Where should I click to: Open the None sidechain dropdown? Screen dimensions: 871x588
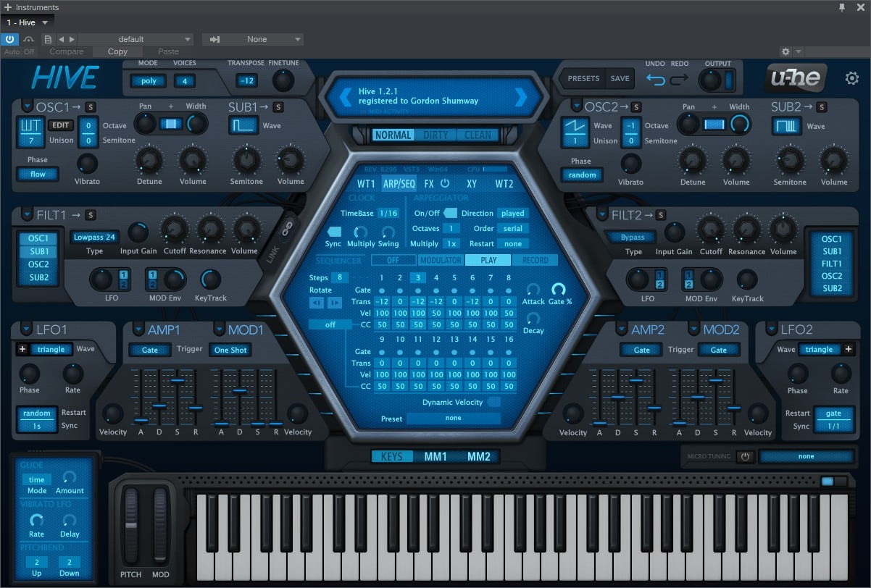point(253,39)
